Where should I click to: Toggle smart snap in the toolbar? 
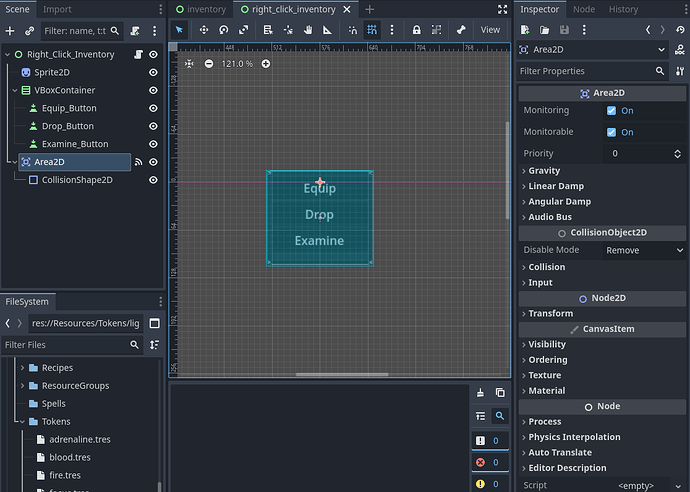tap(352, 30)
